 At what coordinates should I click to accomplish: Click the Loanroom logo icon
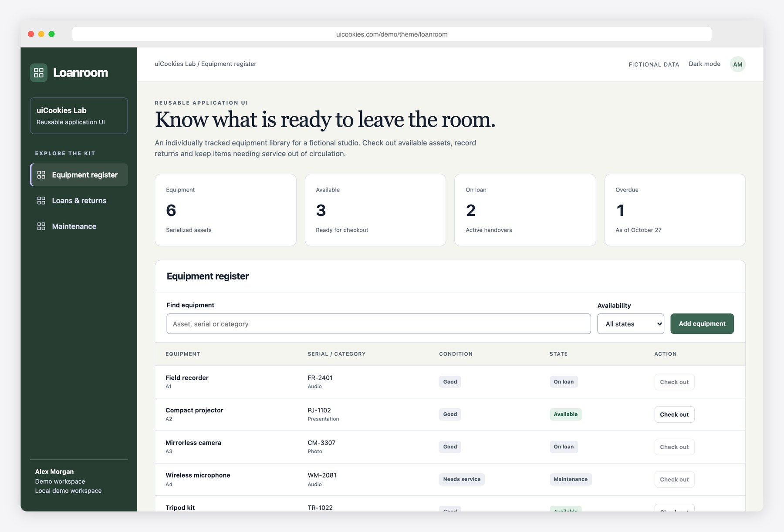[39, 73]
